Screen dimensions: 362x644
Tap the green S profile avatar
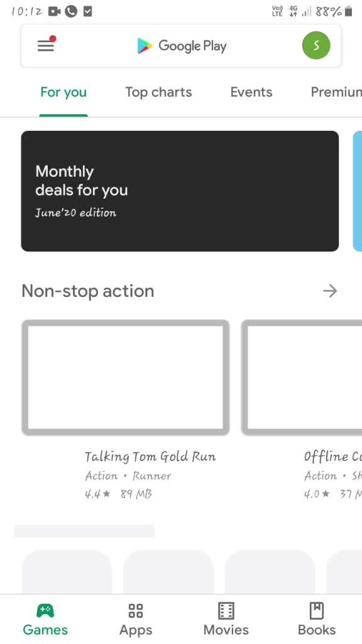click(x=316, y=45)
